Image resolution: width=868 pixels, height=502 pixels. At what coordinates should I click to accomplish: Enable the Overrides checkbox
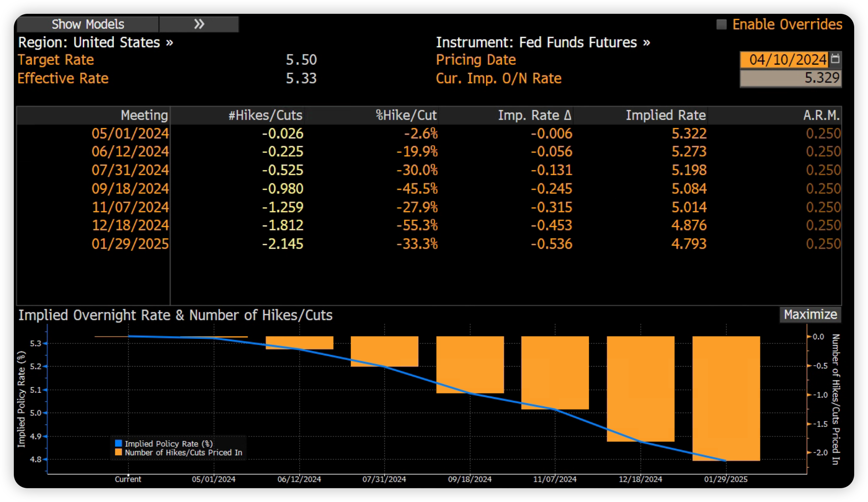point(721,25)
